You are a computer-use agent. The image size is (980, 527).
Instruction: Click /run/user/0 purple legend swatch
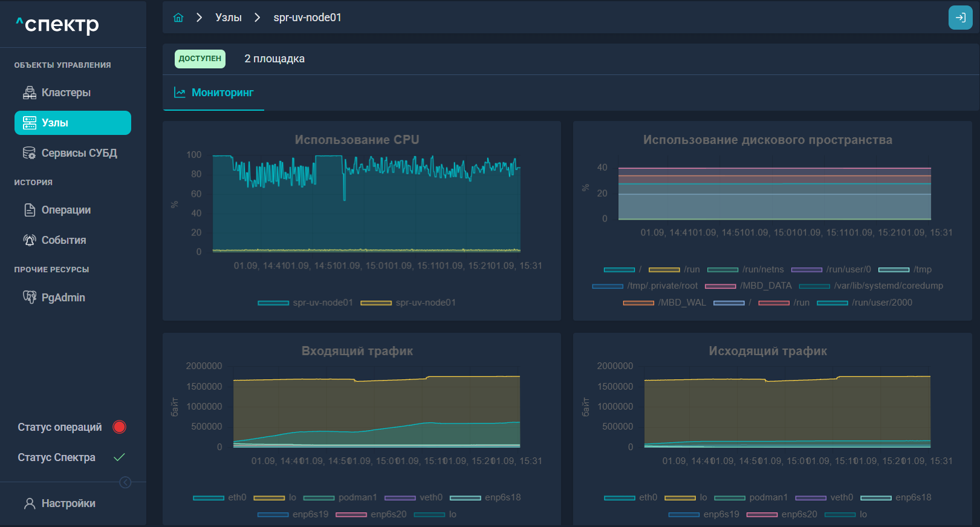pos(806,269)
